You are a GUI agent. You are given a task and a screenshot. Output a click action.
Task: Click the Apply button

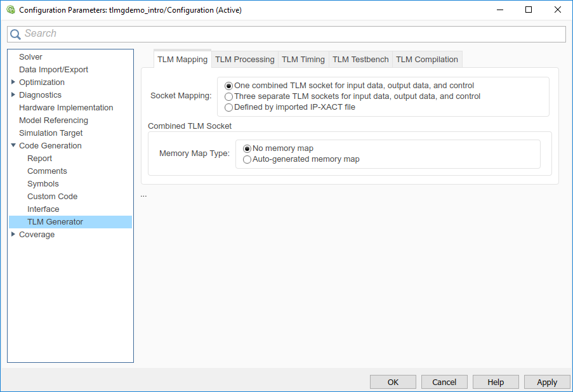(x=547, y=382)
